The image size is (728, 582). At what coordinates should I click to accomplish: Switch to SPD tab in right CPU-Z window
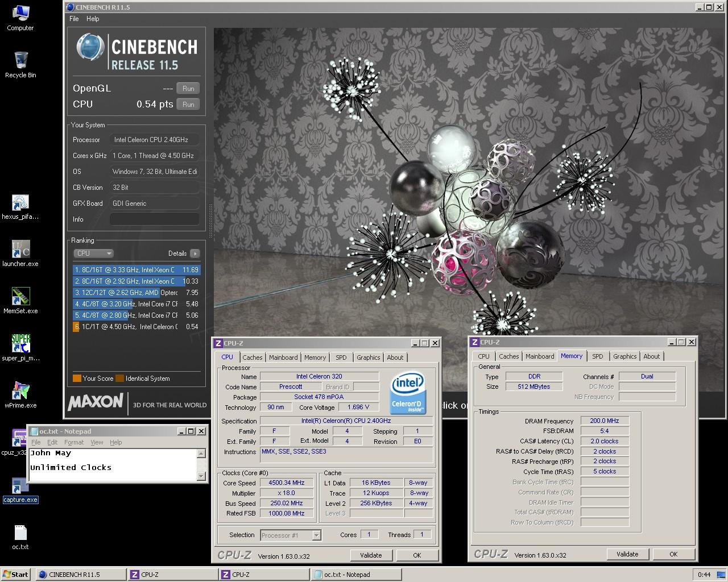[x=597, y=356]
